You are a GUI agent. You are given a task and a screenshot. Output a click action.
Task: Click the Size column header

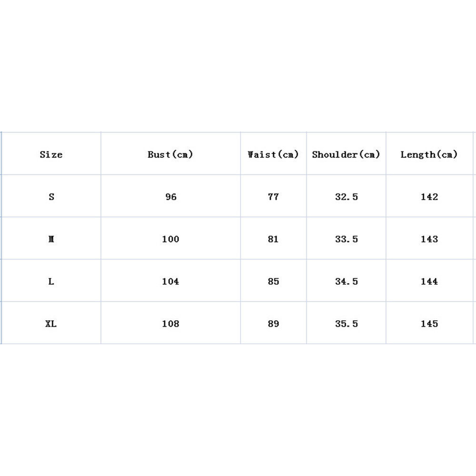(x=51, y=154)
